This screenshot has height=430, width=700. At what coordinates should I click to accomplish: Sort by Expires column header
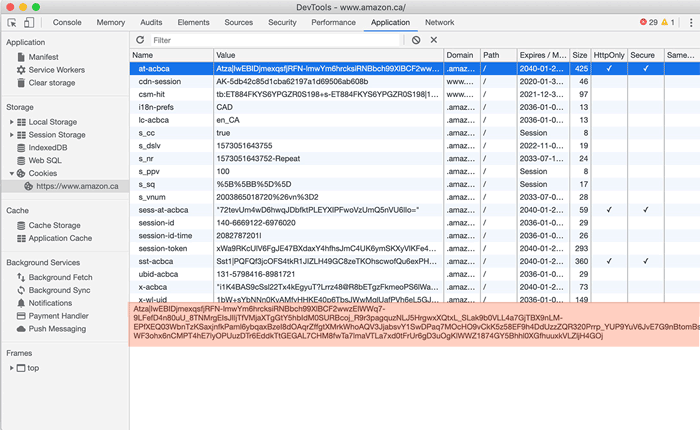coord(542,55)
